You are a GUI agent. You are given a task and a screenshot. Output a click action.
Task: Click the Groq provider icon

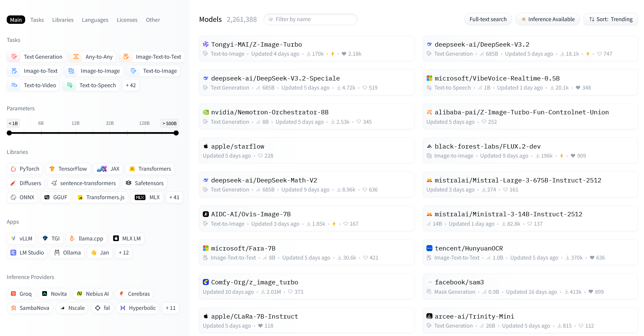pos(13,294)
